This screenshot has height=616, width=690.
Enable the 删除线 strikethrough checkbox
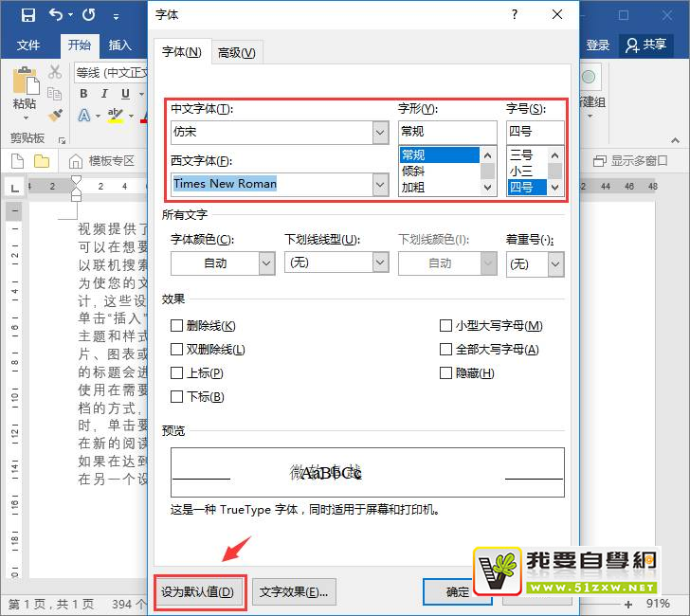(176, 326)
